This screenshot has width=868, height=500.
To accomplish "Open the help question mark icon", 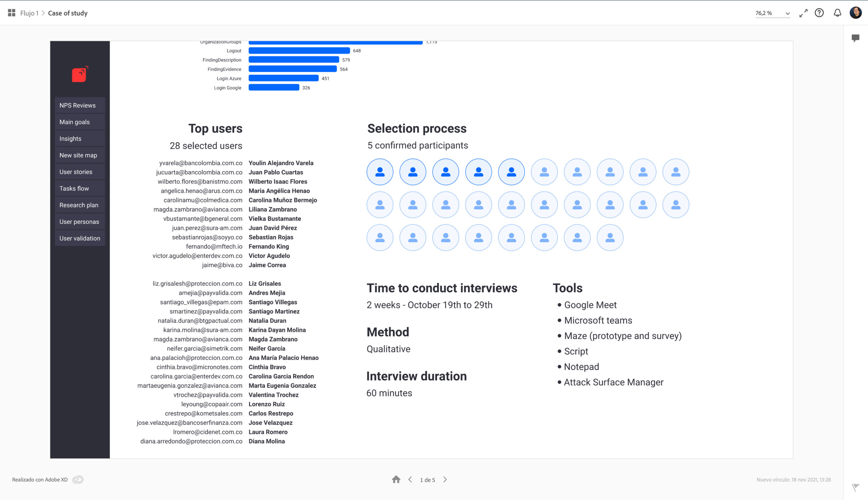I will click(x=819, y=13).
